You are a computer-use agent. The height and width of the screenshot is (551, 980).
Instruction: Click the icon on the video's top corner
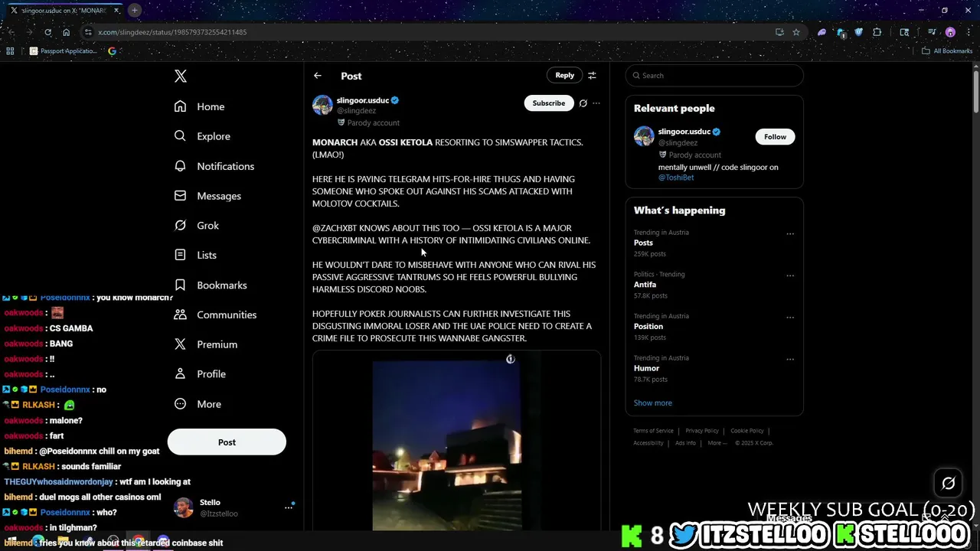(511, 359)
